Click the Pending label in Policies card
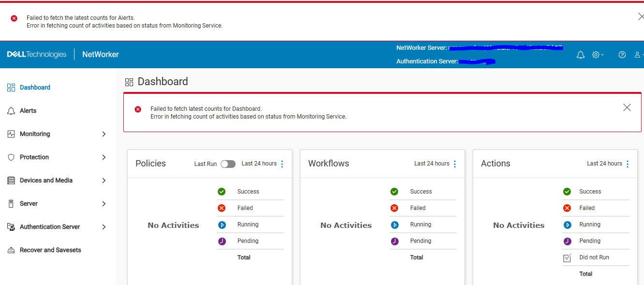The width and height of the screenshot is (644, 285). click(x=248, y=241)
